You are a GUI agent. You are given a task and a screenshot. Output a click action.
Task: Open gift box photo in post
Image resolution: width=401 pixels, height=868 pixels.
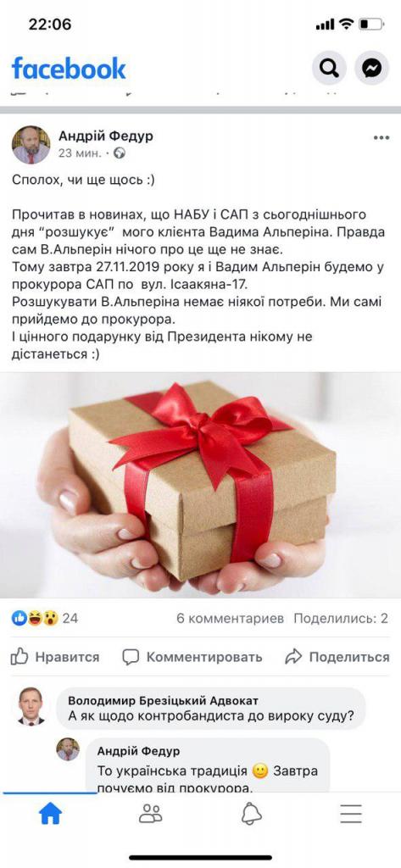[x=200, y=484]
